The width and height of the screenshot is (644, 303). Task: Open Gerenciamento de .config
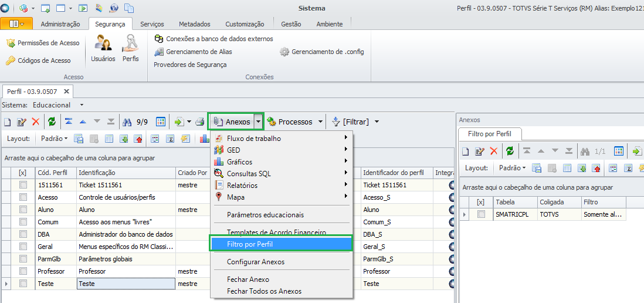point(321,52)
